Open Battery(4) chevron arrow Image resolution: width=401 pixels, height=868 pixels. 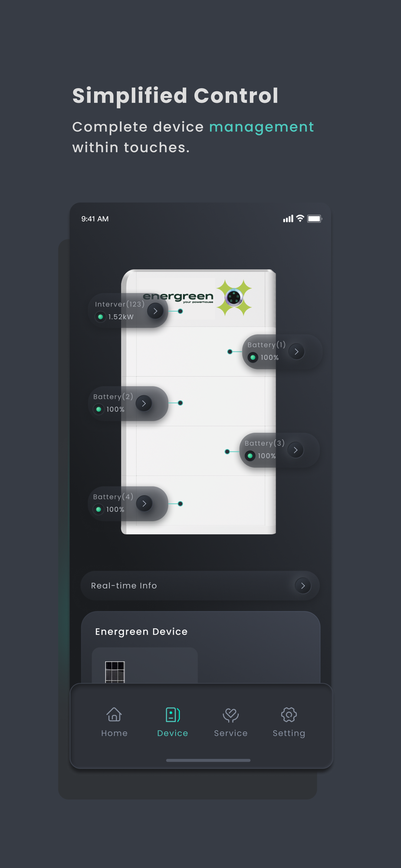pyautogui.click(x=144, y=503)
